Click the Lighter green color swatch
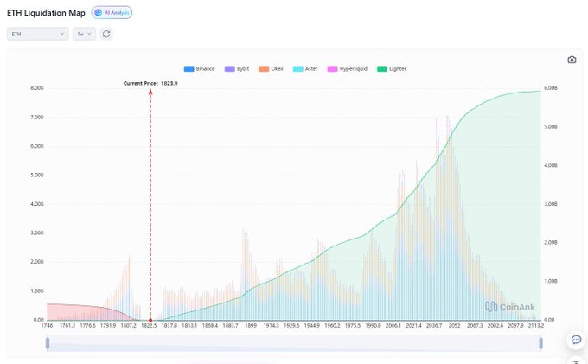This screenshot has height=364, width=588. click(x=382, y=68)
